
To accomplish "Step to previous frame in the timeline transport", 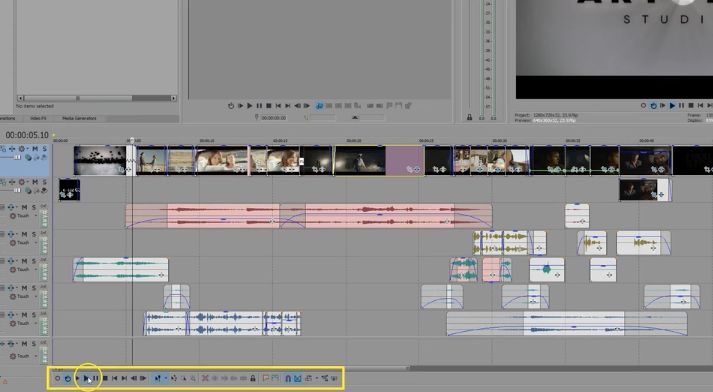I will coord(134,378).
